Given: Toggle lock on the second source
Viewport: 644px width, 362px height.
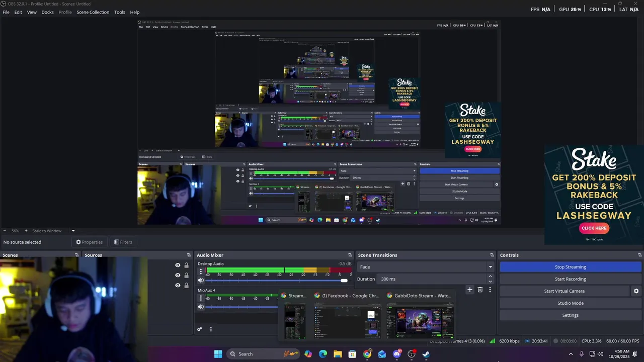Looking at the screenshot, I should pyautogui.click(x=186, y=276).
